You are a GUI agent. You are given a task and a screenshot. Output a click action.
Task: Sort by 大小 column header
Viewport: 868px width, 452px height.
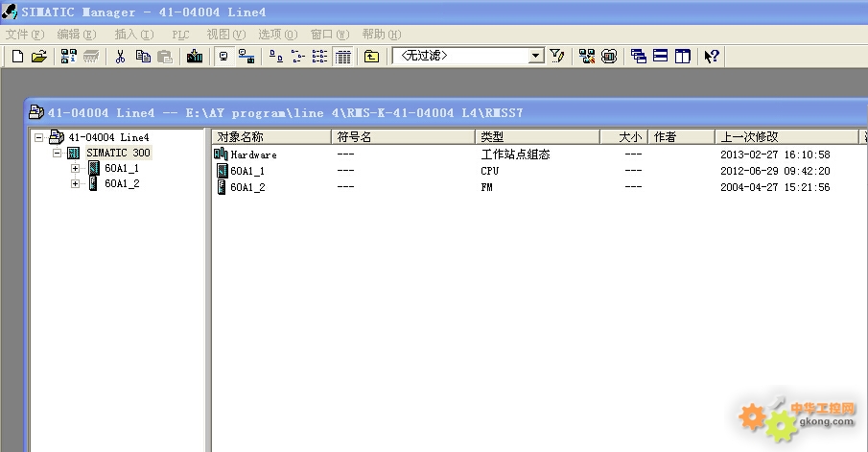click(x=623, y=137)
